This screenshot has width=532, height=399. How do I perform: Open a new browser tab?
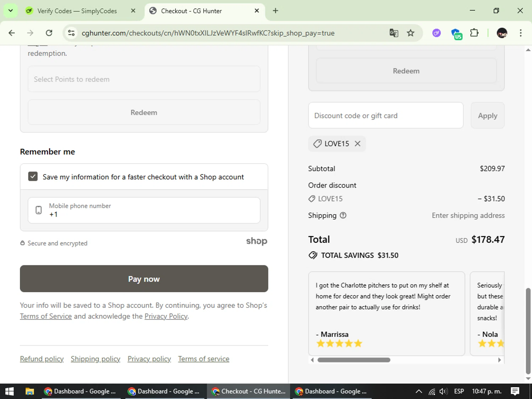coord(276,11)
